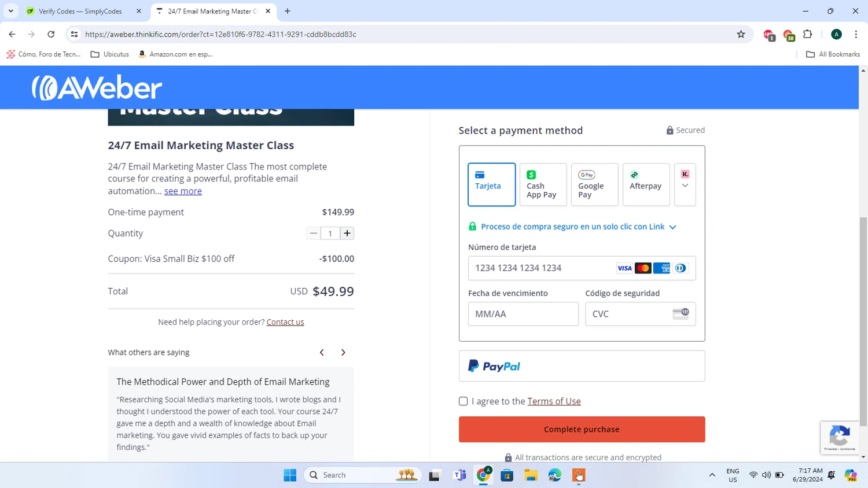Open the tab search dropdown

pos(10,11)
